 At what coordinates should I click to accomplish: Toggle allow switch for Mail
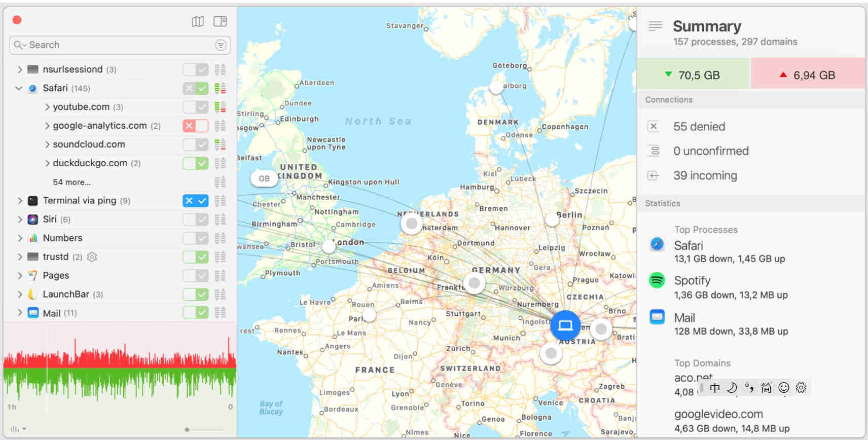pos(196,313)
